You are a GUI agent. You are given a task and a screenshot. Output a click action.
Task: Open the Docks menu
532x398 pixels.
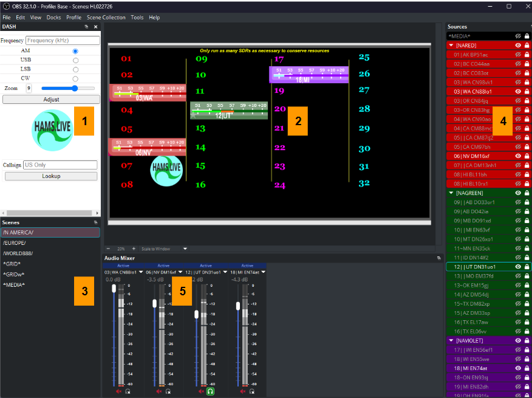[54, 18]
